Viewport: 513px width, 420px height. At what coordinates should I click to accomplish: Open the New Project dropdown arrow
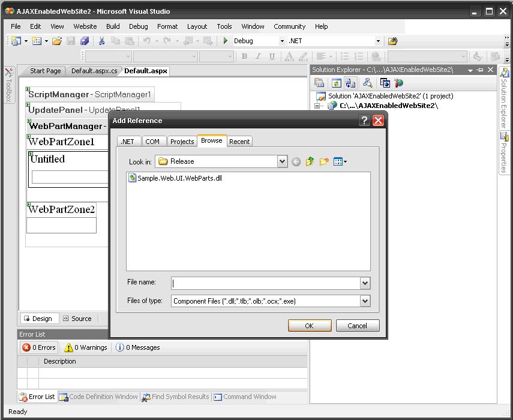pyautogui.click(x=26, y=41)
